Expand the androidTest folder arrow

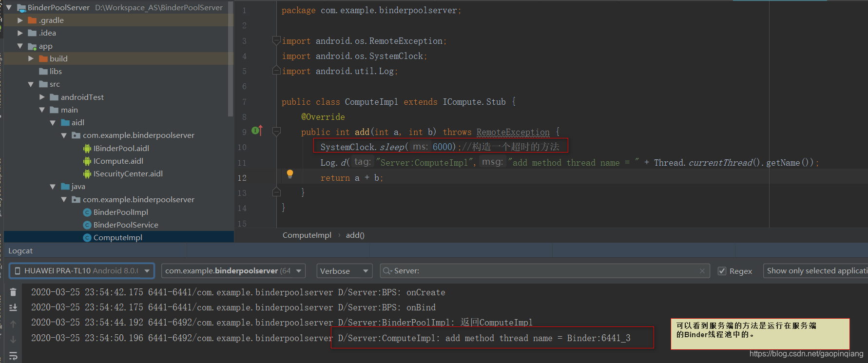click(42, 97)
